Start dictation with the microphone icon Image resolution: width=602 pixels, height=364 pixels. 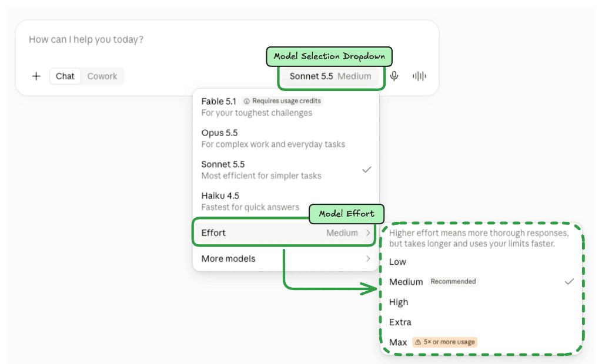pos(394,76)
